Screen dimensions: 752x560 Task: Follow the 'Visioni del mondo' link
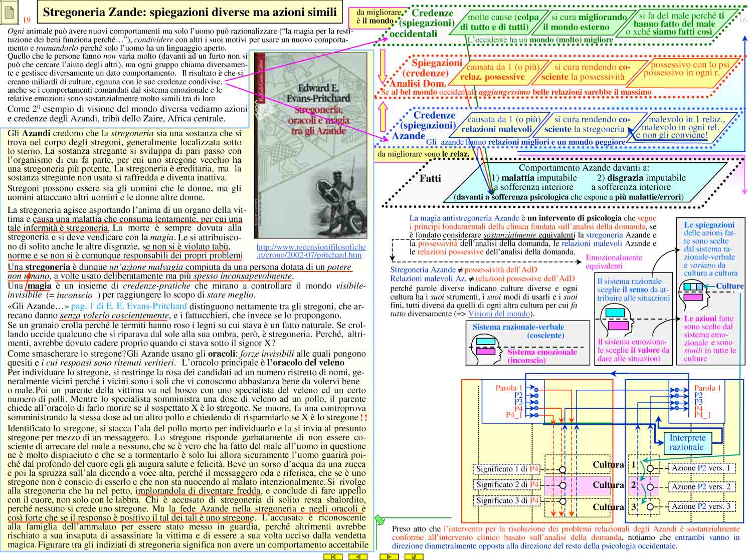pyautogui.click(x=499, y=314)
